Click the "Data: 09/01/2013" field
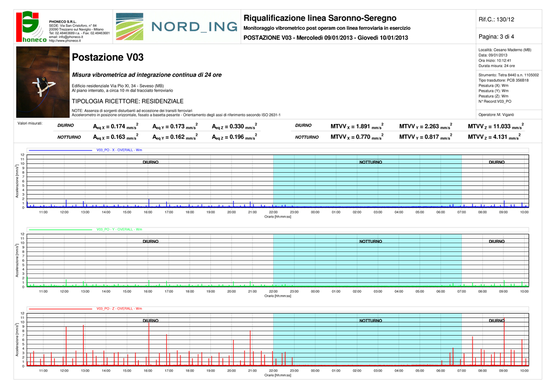 click(493, 55)
